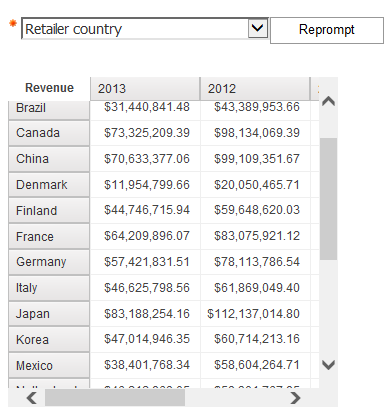Click the horizontal scroll left arrow
The width and height of the screenshot is (389, 412).
click(32, 398)
